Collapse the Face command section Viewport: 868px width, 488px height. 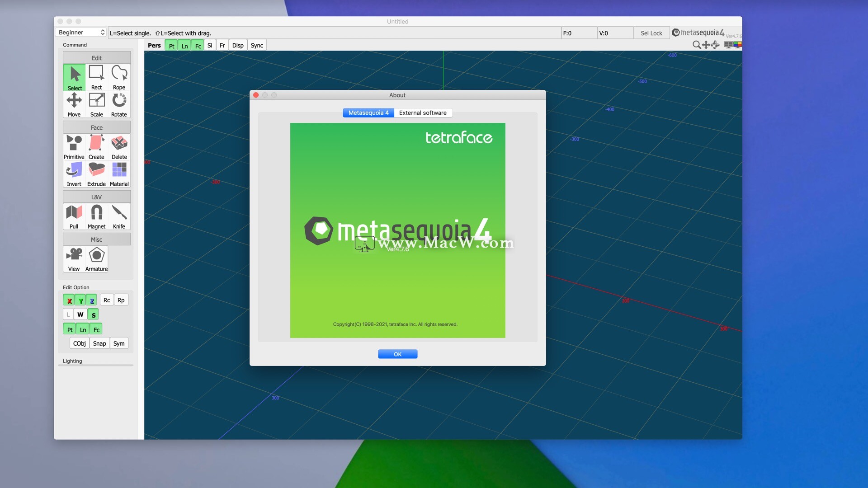coord(97,127)
